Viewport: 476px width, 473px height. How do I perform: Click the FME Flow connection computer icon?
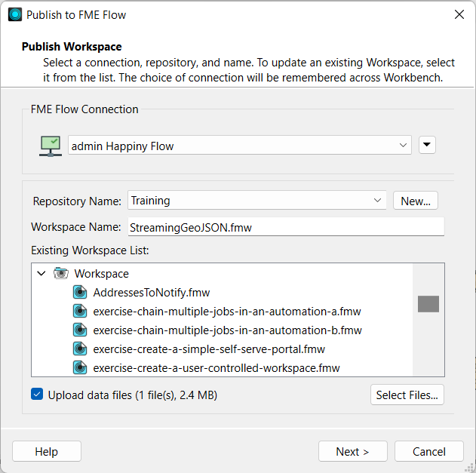coord(51,146)
